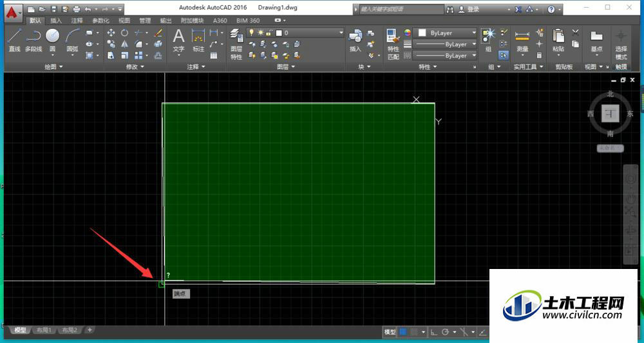The width and height of the screenshot is (644, 343).
Task: Expand the Modify (修改) panel
Action: point(135,66)
